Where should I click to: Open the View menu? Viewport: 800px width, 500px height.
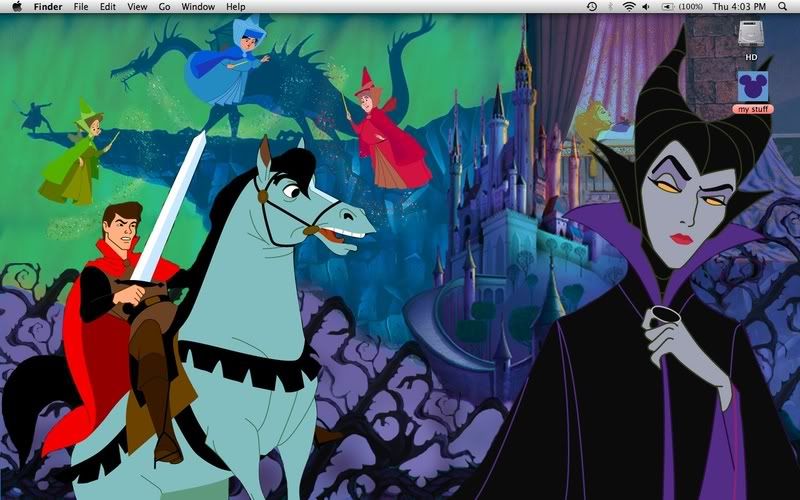137,6
